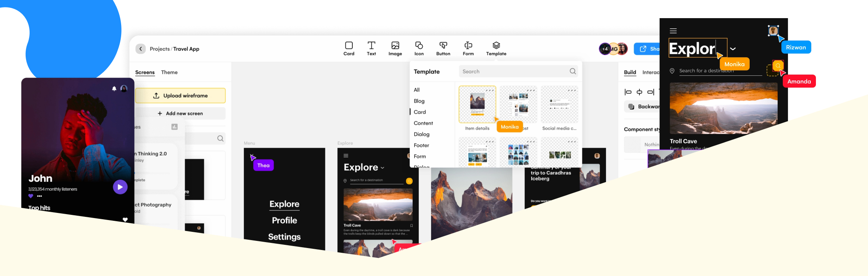Click the notification bell on music card
This screenshot has width=868, height=276.
[x=114, y=89]
